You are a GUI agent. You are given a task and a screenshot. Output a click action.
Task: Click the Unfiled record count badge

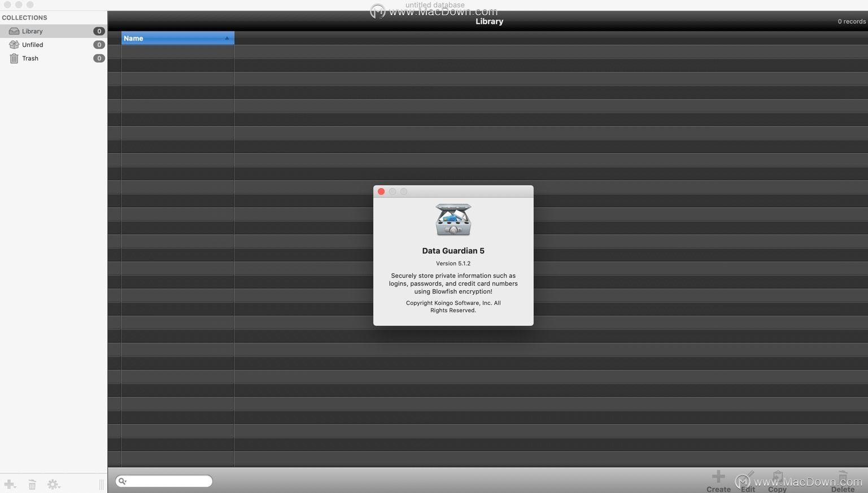[x=99, y=45]
